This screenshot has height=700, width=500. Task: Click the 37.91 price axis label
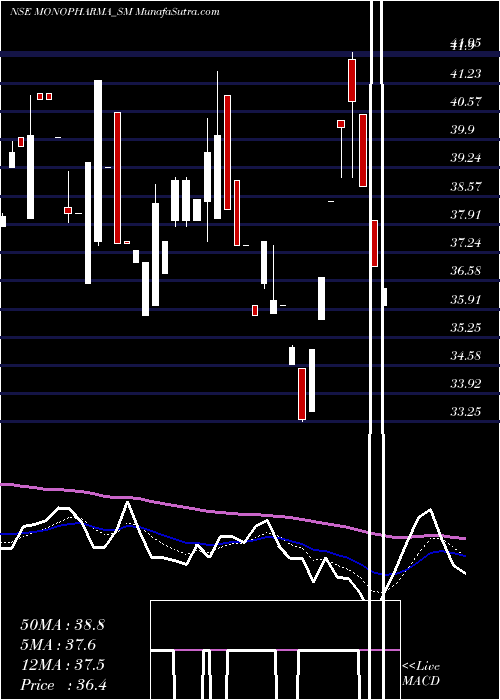[466, 215]
